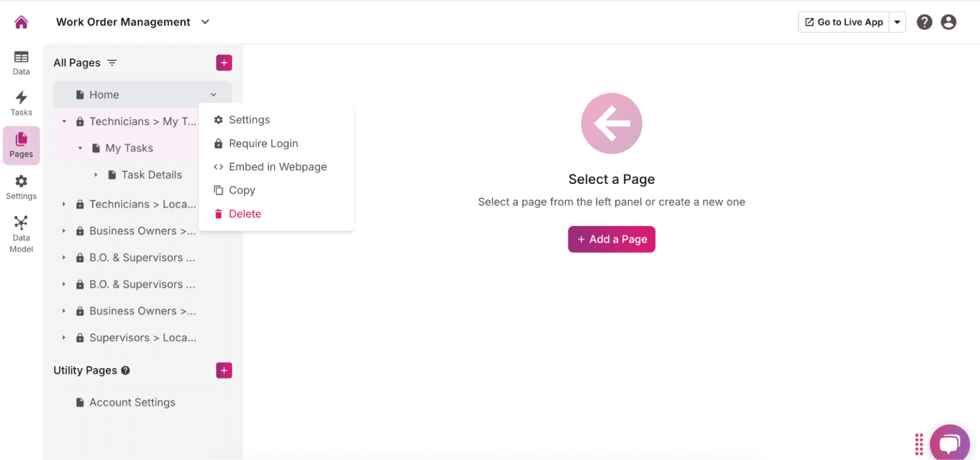Screen dimensions: 980x460
Task: Select Copy from the page context menu
Action: tap(242, 189)
